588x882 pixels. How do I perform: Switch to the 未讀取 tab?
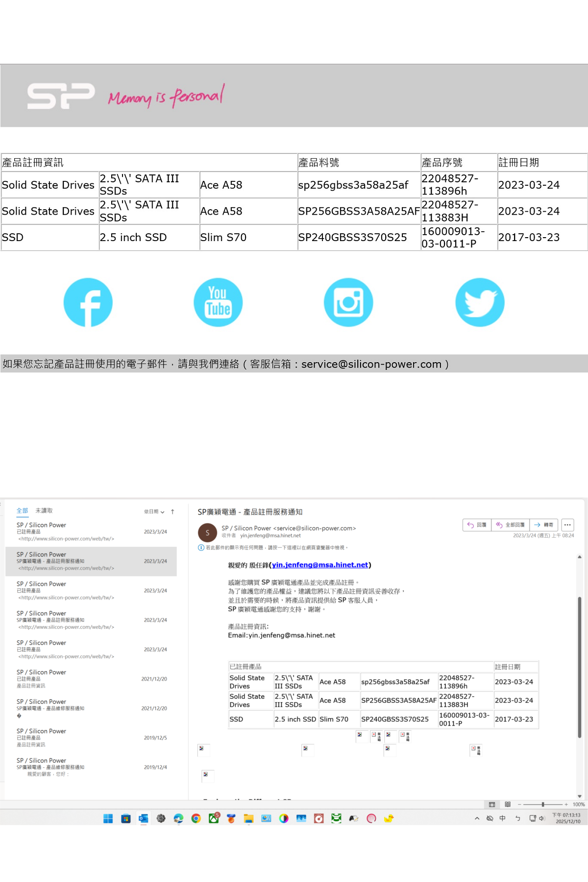[44, 511]
